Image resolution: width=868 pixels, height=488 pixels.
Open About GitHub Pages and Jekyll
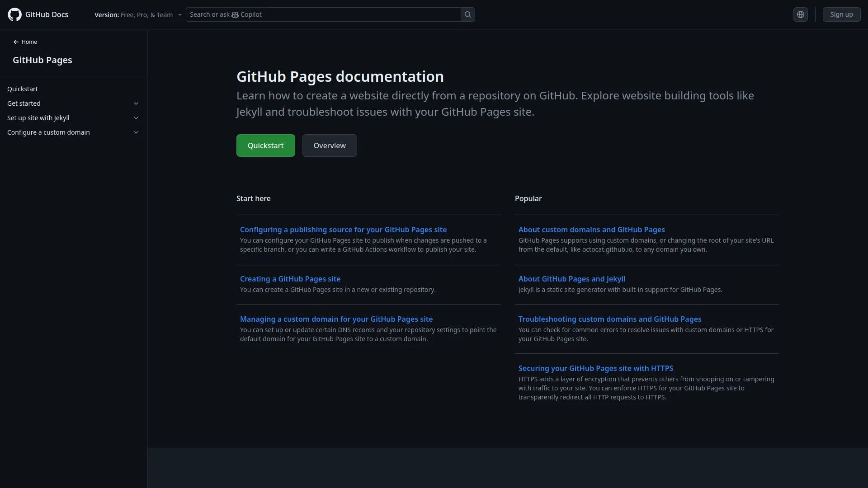[x=572, y=279]
